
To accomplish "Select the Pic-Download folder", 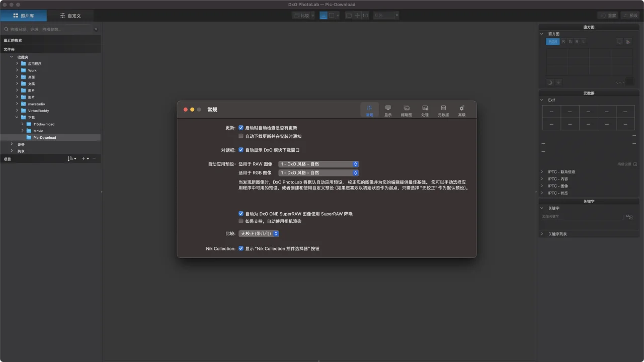I will (x=50, y=137).
